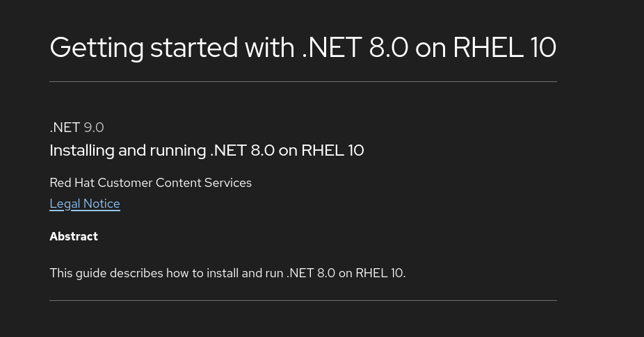Screen dimensions: 644x337
Task: Click the grey "9.0" version number
Action: pos(94,128)
